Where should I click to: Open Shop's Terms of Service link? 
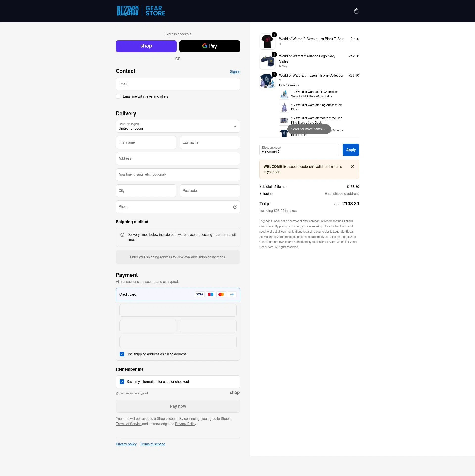[129, 424]
